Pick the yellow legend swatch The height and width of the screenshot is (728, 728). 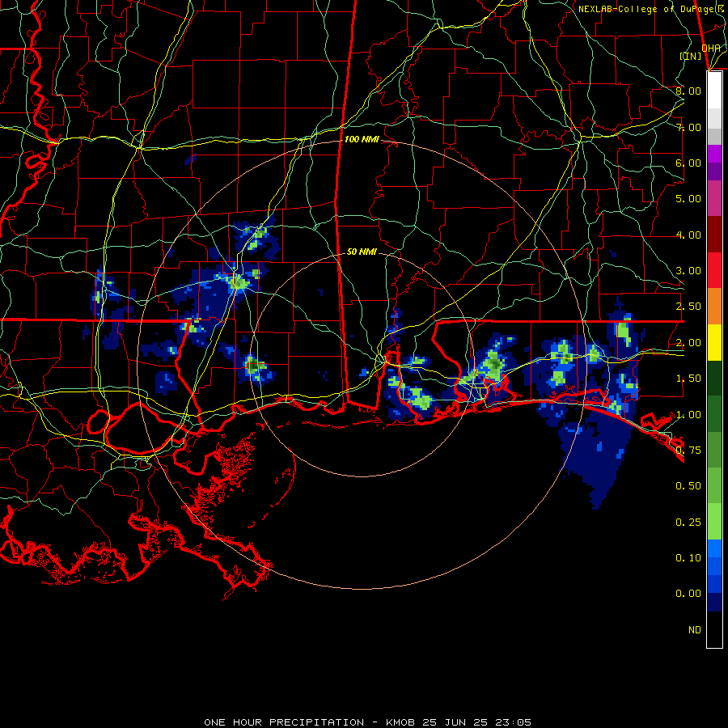[x=714, y=343]
